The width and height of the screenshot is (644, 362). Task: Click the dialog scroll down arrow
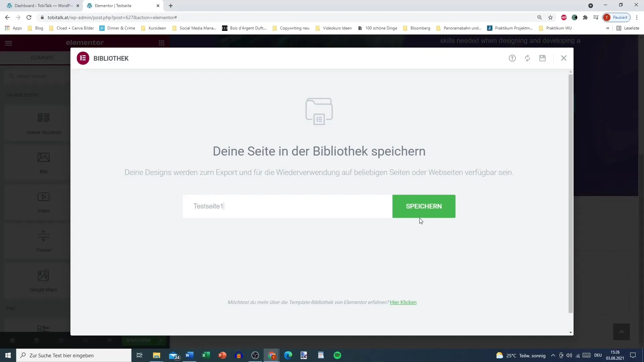click(x=571, y=333)
